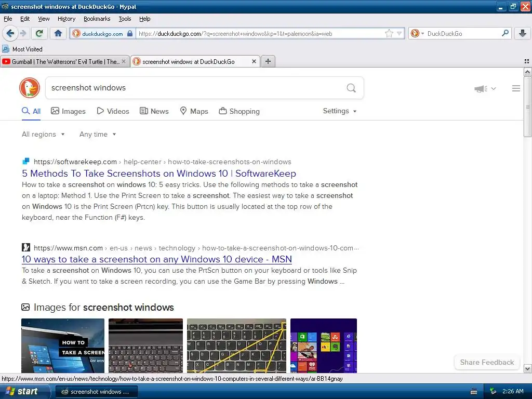Click the vertical scrollbar down arrow
This screenshot has width=532, height=399.
click(x=527, y=369)
